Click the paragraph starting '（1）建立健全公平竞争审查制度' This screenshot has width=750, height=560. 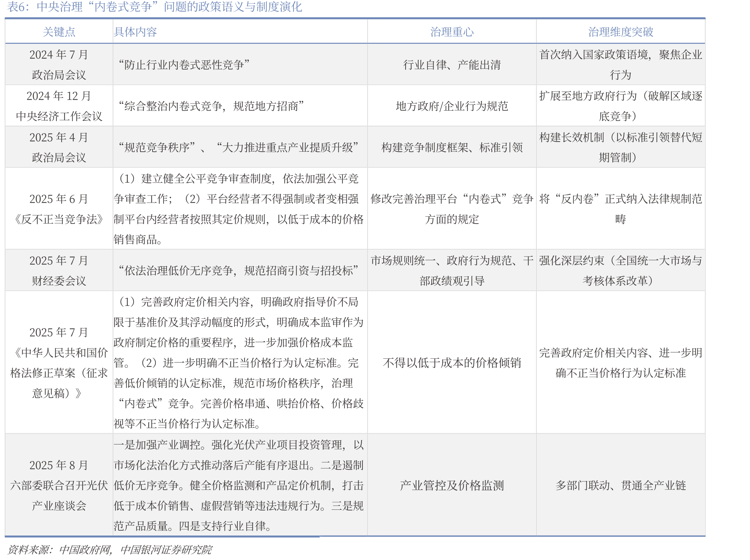click(239, 209)
